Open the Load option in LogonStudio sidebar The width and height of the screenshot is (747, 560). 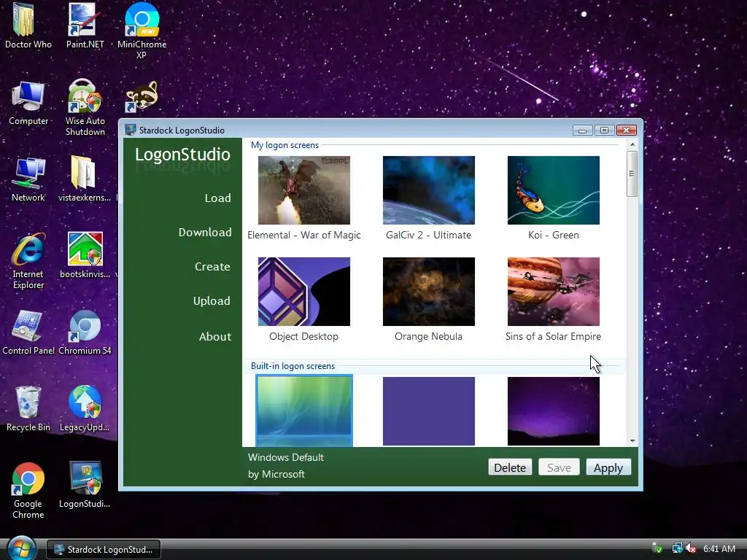click(x=217, y=198)
